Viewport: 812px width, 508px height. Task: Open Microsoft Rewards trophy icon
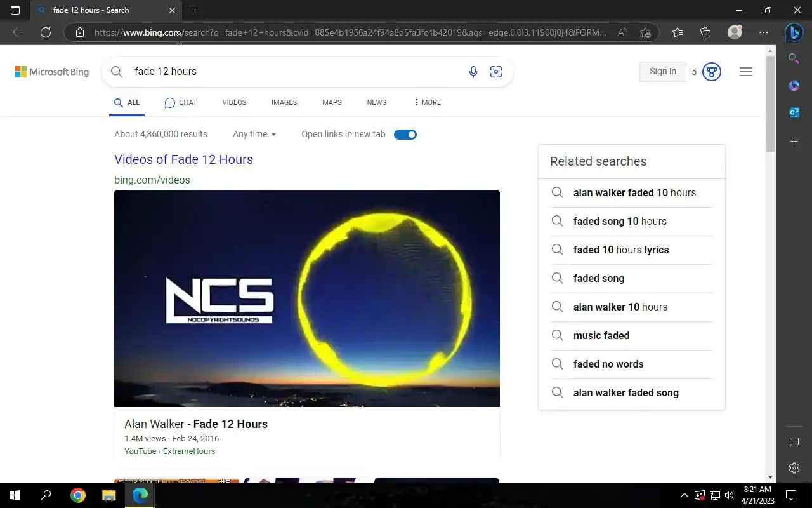(x=712, y=72)
